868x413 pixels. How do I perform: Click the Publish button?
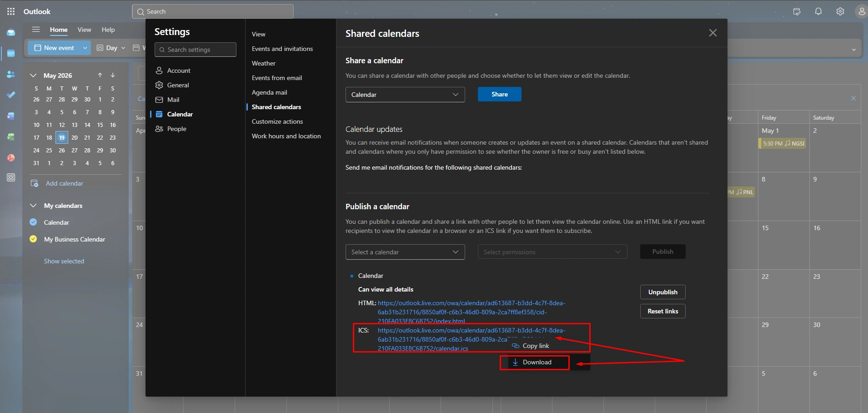click(663, 252)
